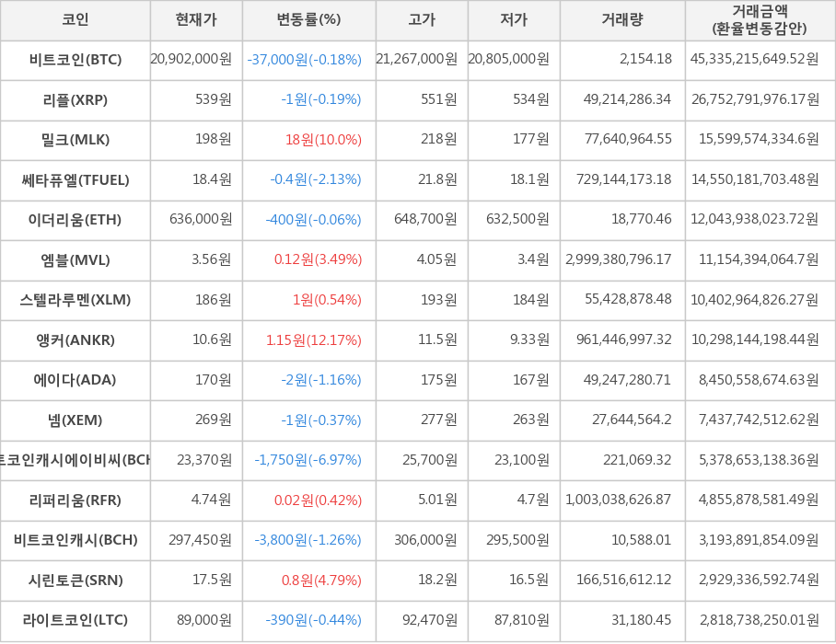The width and height of the screenshot is (836, 644).
Task: Click the 쎄타퓨엘(TFUEL) coin name
Action: point(75,180)
